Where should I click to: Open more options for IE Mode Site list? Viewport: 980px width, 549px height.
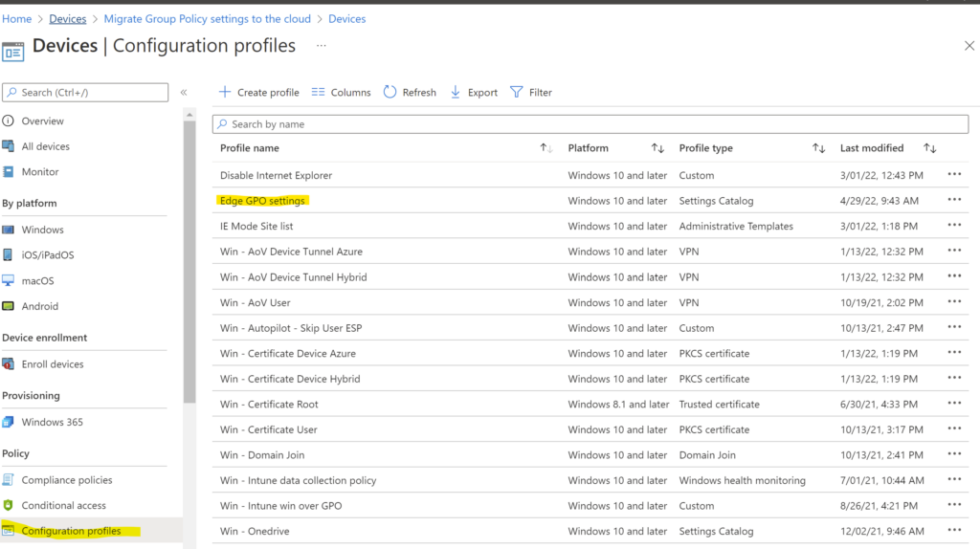(x=954, y=225)
